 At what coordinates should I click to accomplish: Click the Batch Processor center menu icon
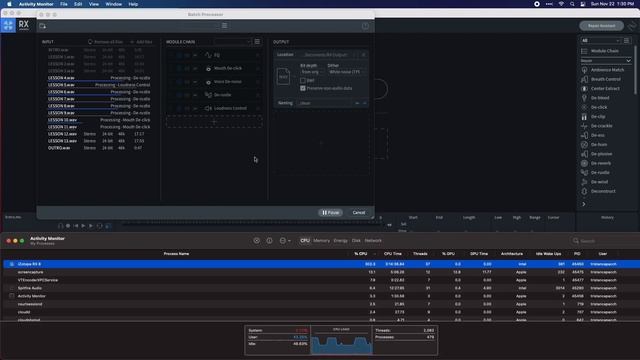click(x=224, y=26)
